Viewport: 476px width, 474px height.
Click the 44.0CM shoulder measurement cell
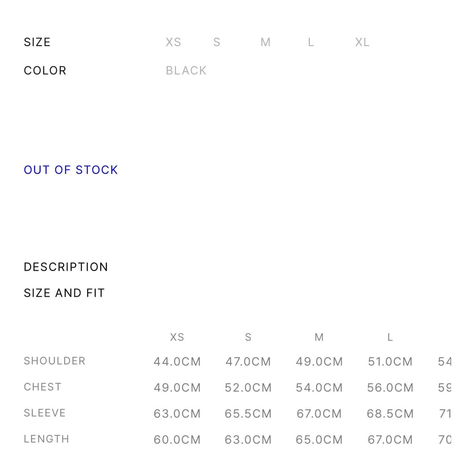[x=177, y=362]
